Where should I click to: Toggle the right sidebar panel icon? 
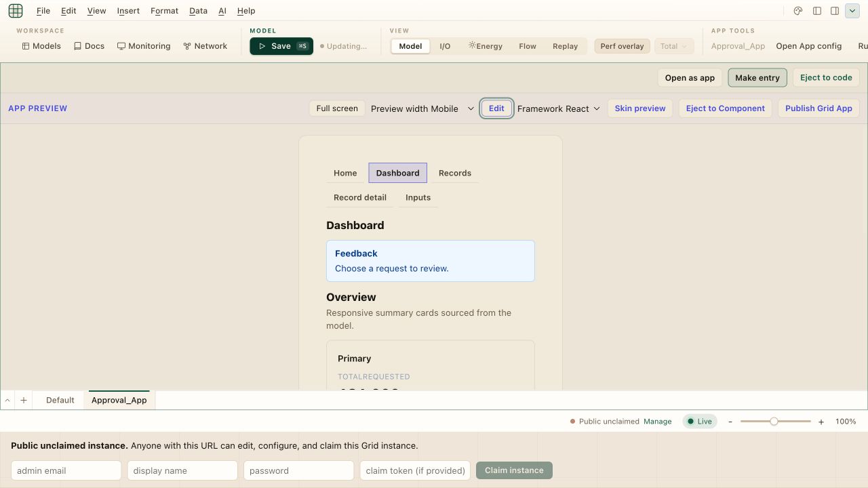[x=835, y=11]
